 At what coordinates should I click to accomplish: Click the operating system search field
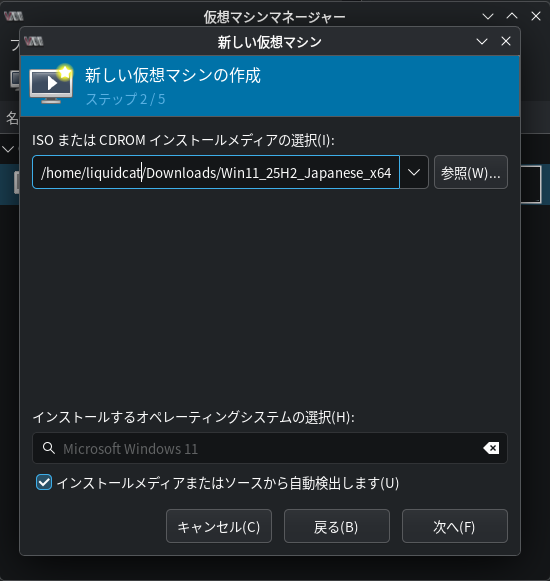269,448
